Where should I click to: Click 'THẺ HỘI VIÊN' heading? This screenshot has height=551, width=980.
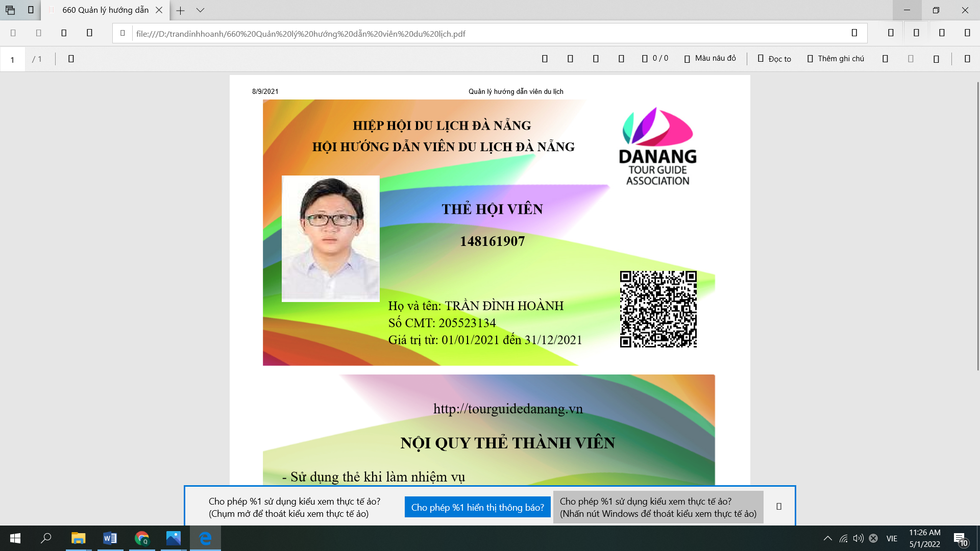(492, 209)
